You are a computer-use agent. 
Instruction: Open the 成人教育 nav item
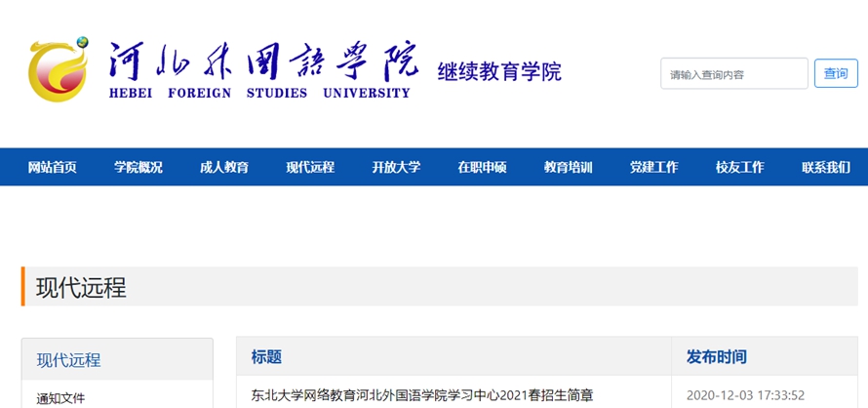[224, 167]
